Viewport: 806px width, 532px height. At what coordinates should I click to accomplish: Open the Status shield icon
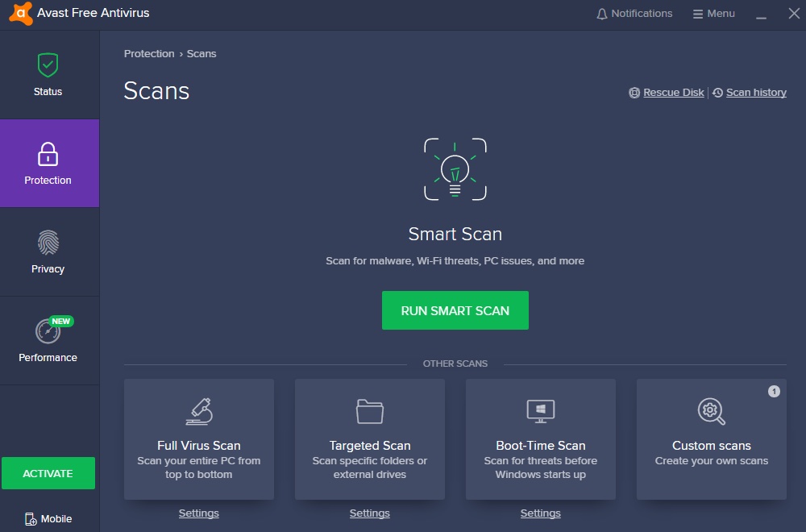[48, 65]
